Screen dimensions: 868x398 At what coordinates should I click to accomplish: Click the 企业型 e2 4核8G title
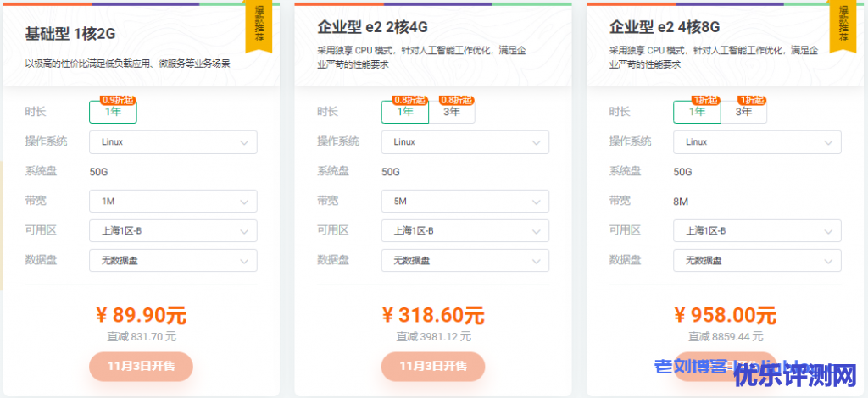tap(665, 26)
